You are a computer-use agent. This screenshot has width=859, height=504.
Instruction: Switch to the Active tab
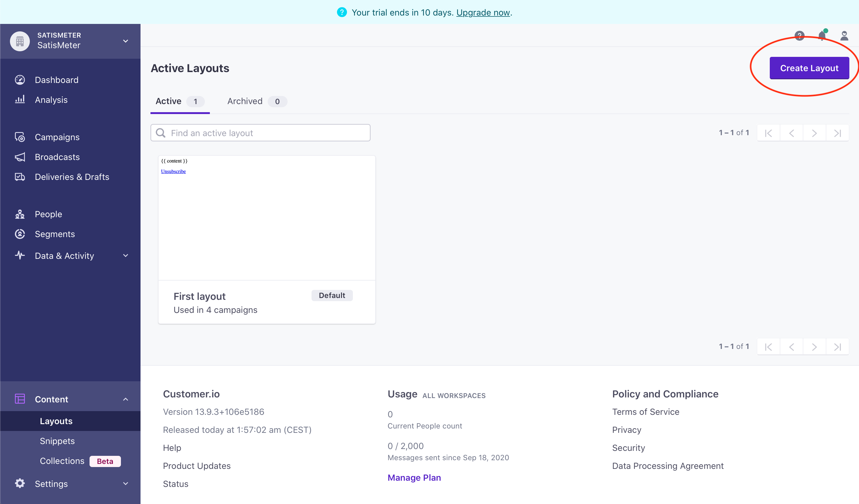180,101
